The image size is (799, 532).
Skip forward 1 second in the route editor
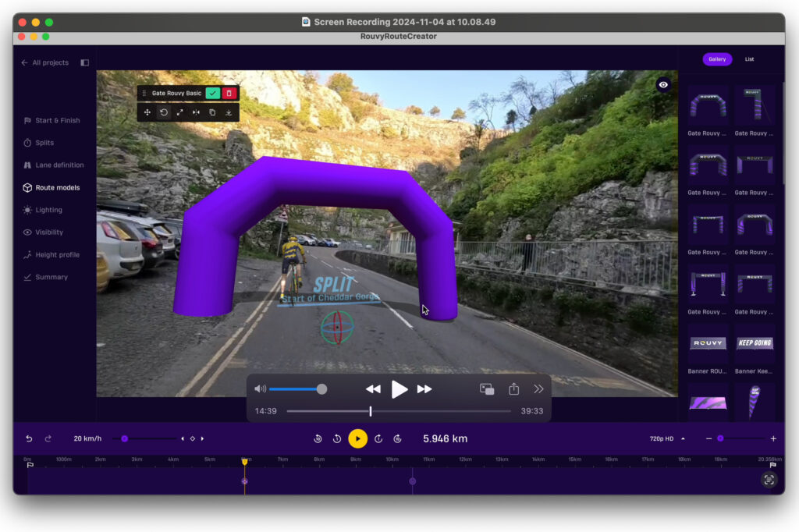pyautogui.click(x=378, y=438)
